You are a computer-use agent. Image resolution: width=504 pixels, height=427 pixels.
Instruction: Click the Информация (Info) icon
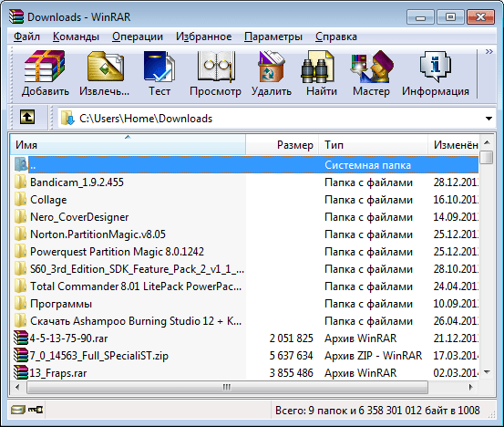pos(436,67)
